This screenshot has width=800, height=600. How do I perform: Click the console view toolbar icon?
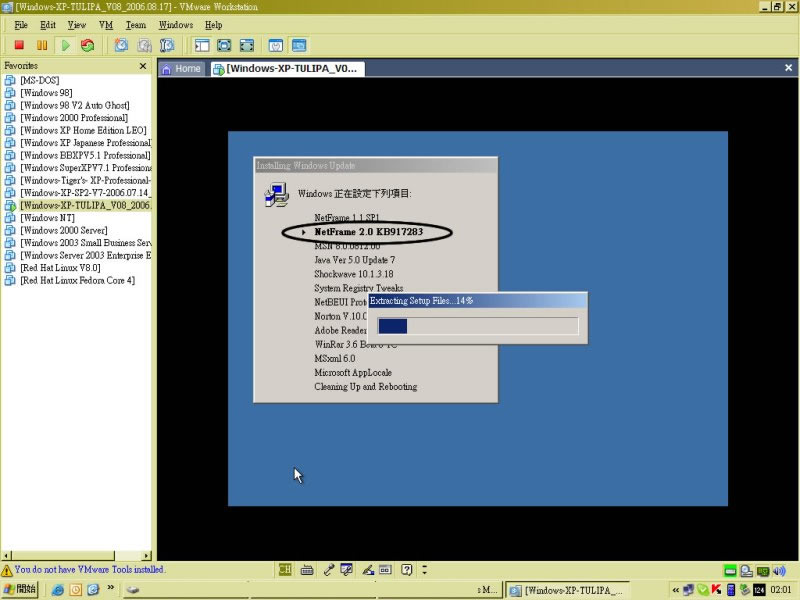(x=299, y=45)
